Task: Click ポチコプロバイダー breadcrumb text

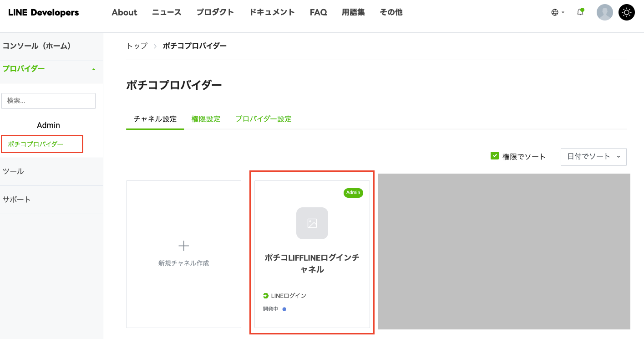Action: click(195, 46)
